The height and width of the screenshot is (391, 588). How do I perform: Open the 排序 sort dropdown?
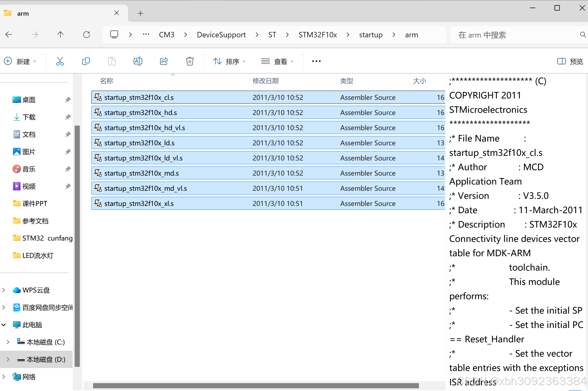tap(229, 61)
